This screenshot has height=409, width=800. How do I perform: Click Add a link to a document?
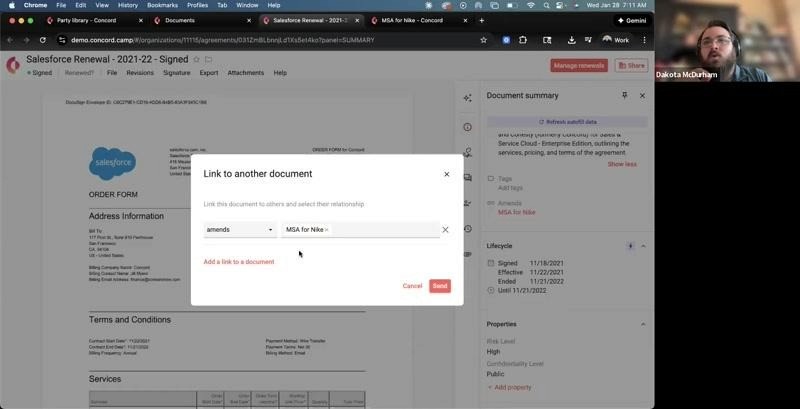tap(239, 262)
